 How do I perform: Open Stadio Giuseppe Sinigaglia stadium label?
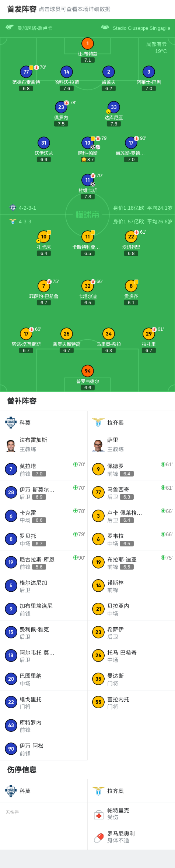141,28
